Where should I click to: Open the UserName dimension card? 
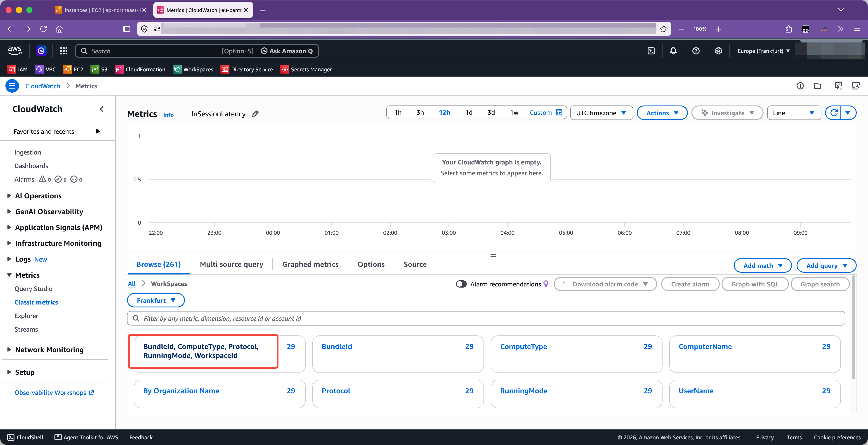pyautogui.click(x=755, y=393)
